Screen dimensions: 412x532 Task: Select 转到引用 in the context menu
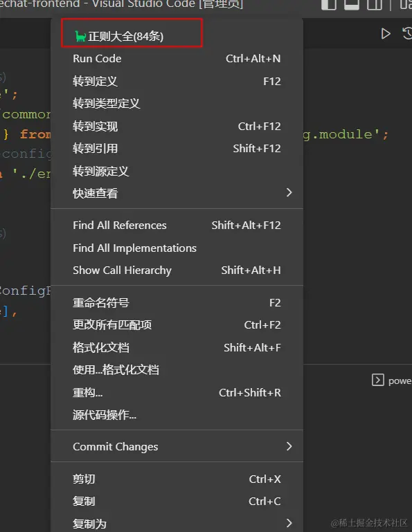[x=177, y=148]
